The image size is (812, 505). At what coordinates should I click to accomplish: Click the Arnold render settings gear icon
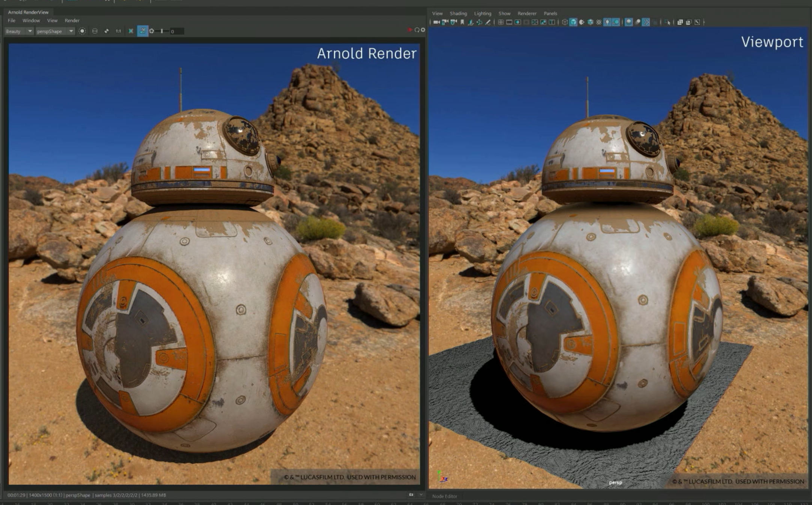tap(423, 30)
